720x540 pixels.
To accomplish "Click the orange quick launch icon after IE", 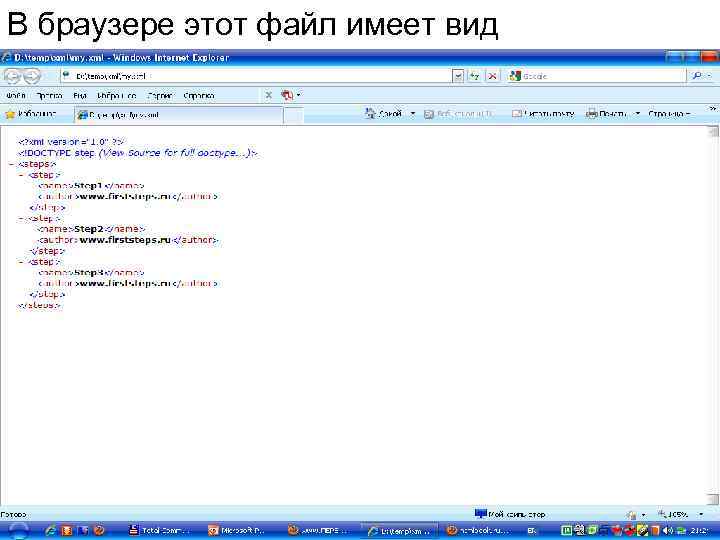I will pos(67,531).
